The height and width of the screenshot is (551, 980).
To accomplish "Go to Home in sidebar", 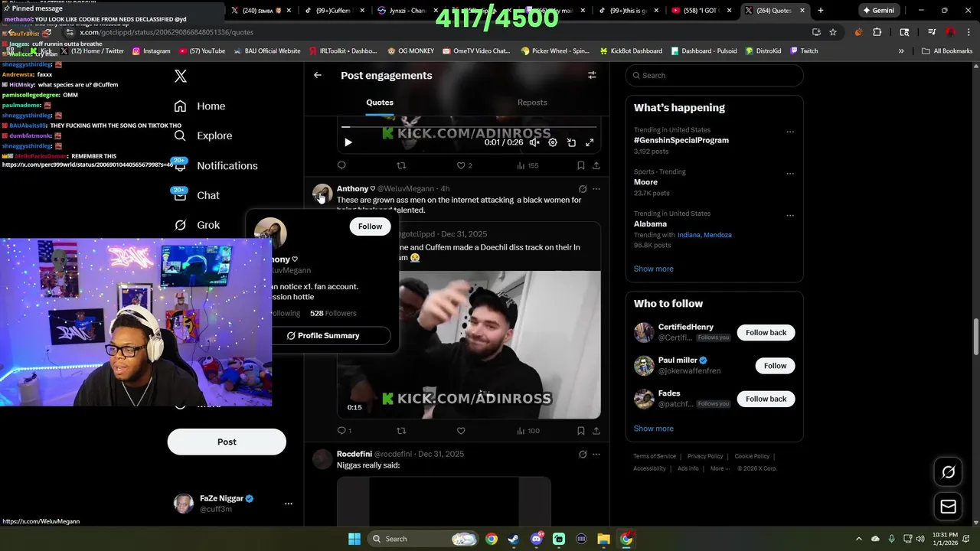I will [x=200, y=106].
